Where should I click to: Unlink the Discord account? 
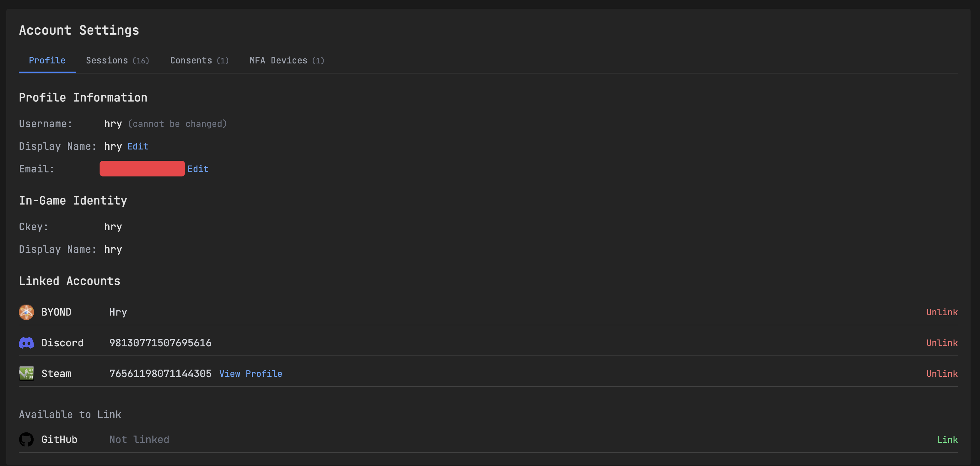pos(942,343)
